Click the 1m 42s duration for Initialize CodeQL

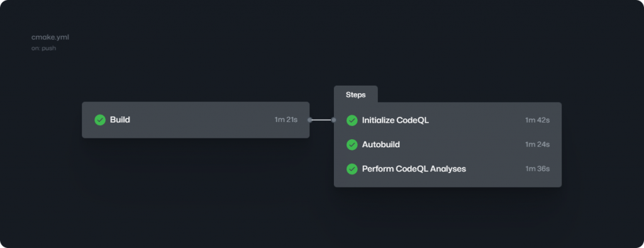pos(537,120)
